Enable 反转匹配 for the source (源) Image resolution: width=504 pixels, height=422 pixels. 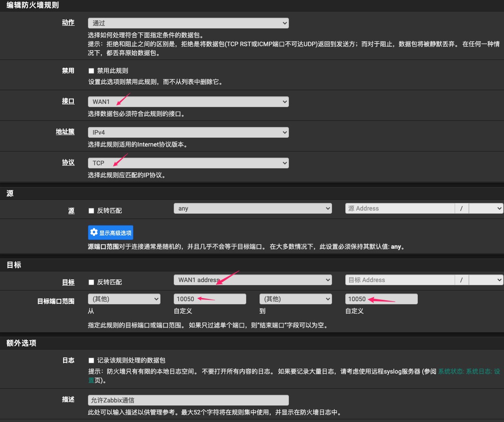point(92,211)
